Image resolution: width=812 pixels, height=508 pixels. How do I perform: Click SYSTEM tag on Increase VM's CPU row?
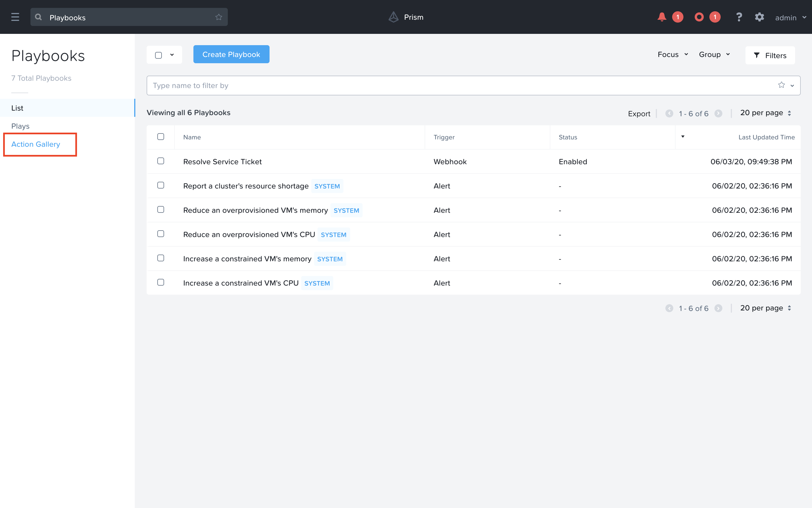click(317, 283)
